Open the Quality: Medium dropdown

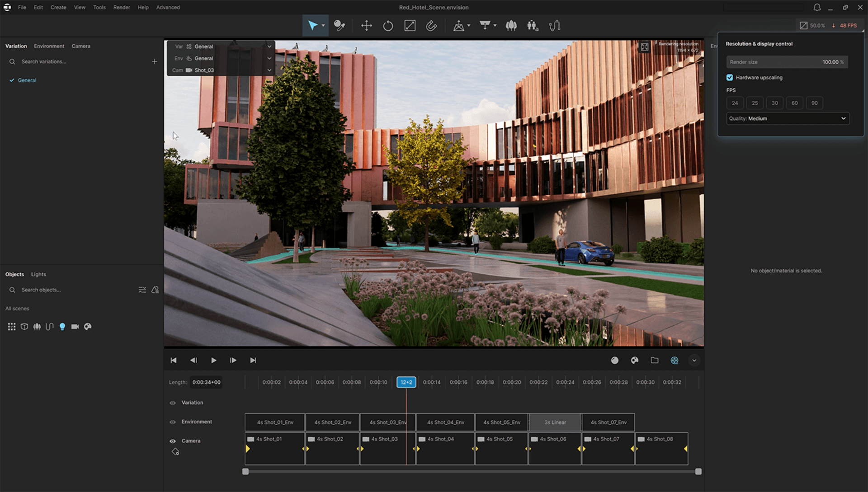(x=788, y=118)
